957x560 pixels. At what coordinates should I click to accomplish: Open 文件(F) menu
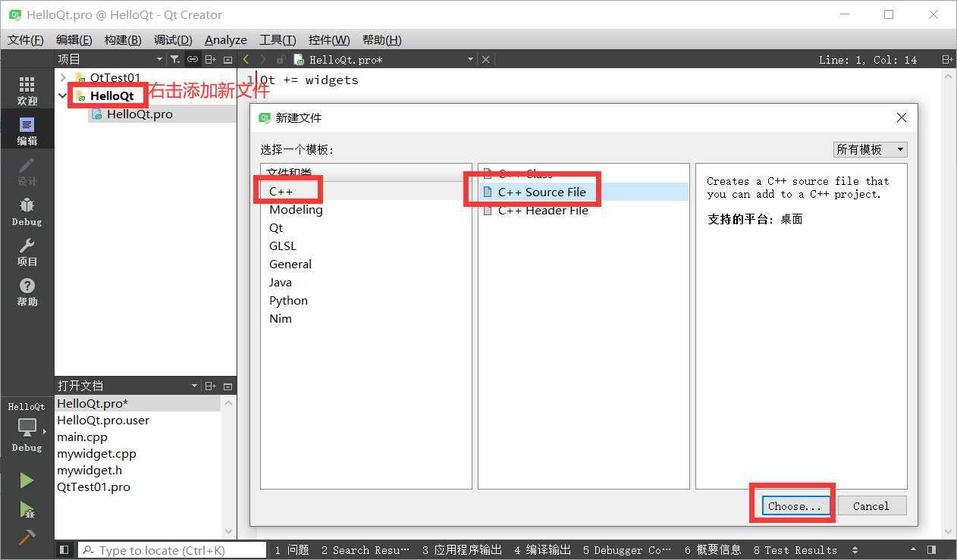click(x=26, y=39)
